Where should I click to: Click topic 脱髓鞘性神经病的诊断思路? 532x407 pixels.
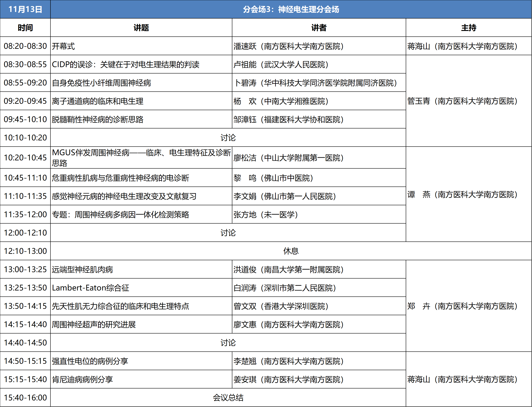pos(141,119)
